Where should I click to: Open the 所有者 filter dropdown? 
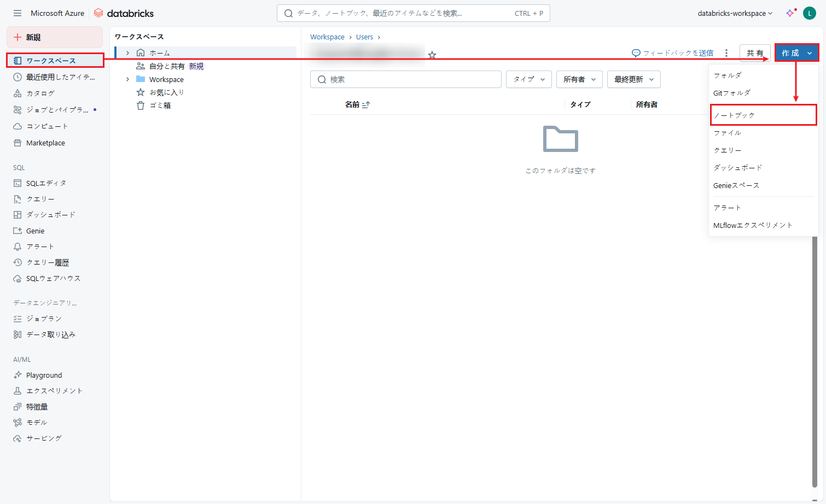[x=579, y=79]
